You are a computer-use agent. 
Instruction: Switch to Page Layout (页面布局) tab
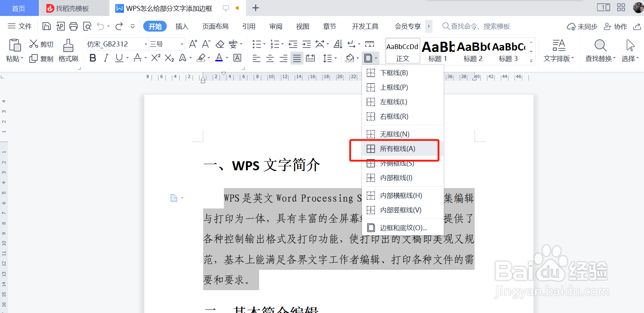click(215, 27)
